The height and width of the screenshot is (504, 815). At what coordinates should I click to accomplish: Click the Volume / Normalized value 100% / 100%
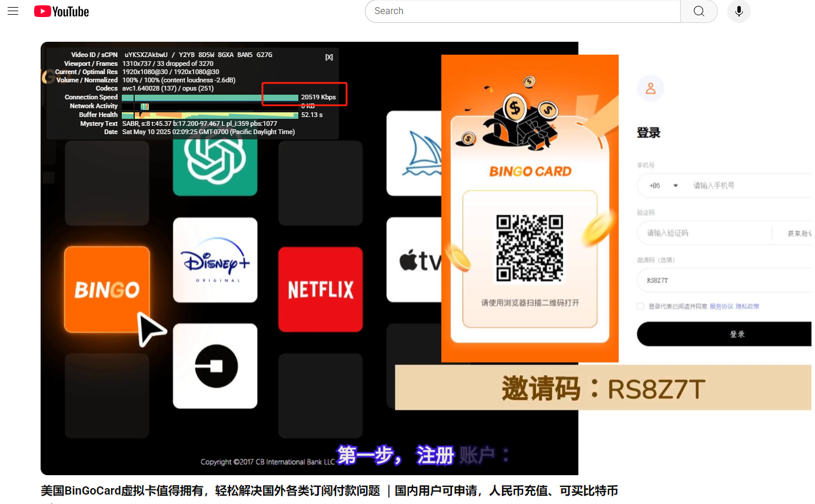179,80
